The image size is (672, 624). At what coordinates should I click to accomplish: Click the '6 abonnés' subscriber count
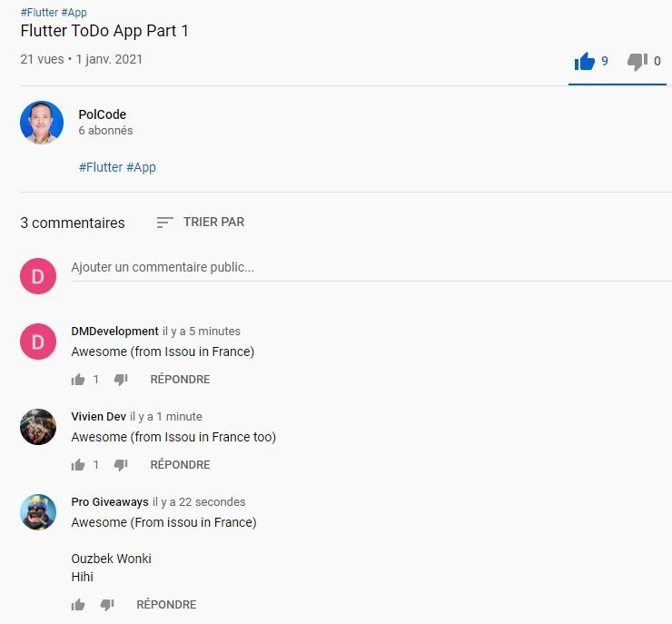(x=105, y=130)
